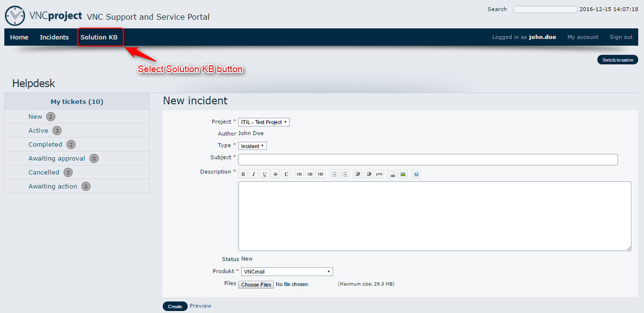Apply strikethrough formatting icon
Image resolution: width=644 pixels, height=313 pixels.
275,174
